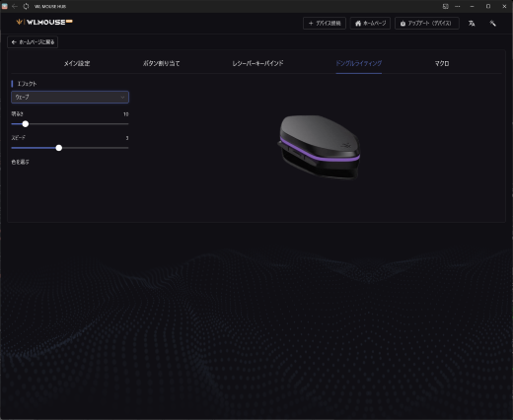The height and width of the screenshot is (420, 513).
Task: Click the 明るさ brightness slider handle
Action: 26,124
